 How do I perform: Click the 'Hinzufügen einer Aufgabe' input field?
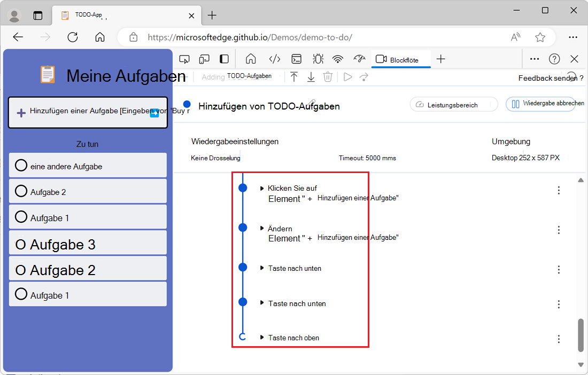88,112
